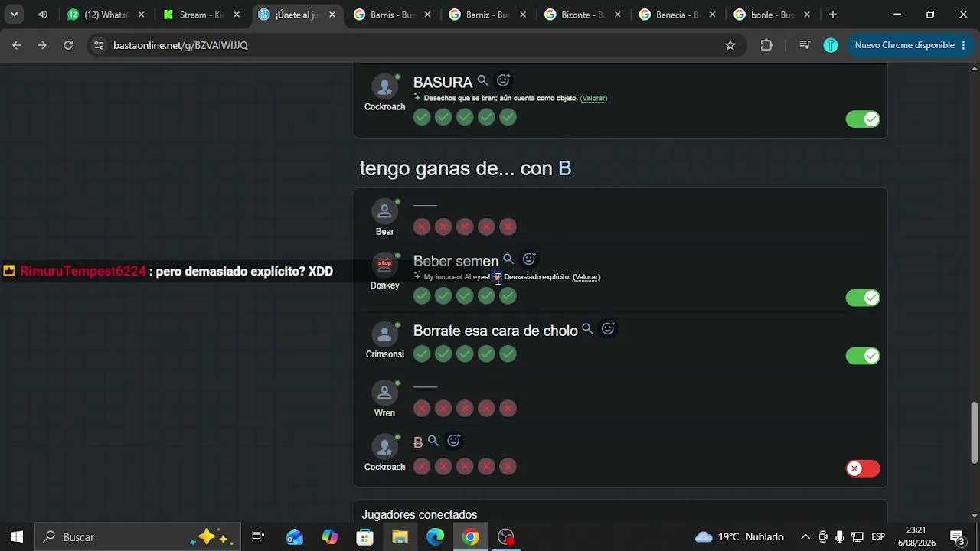This screenshot has height=551, width=980.
Task: Toggle approval switch for Borrate esa cara de cholo
Action: tap(863, 356)
